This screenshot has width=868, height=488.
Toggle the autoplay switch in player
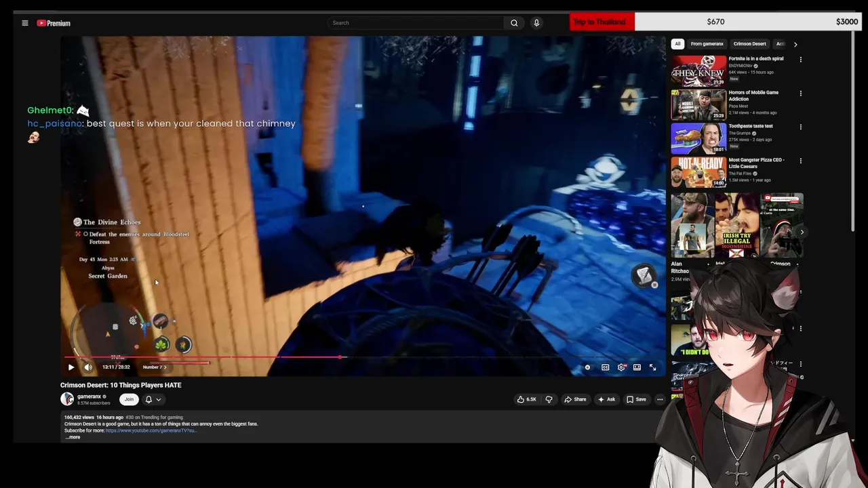click(x=588, y=367)
